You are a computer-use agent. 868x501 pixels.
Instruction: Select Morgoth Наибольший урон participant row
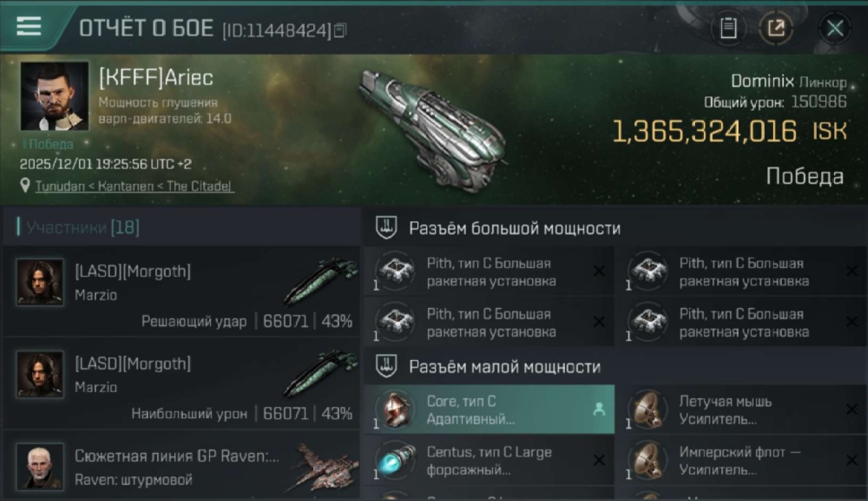[181, 383]
